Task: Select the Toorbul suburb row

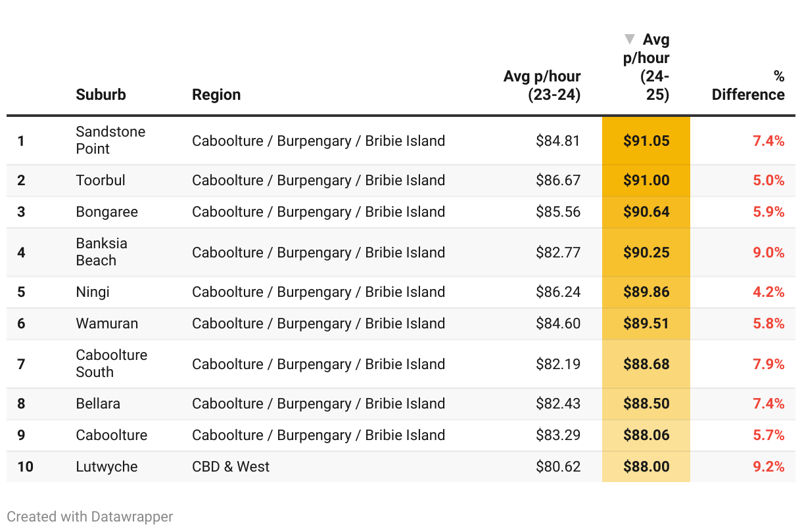Action: pos(101,181)
